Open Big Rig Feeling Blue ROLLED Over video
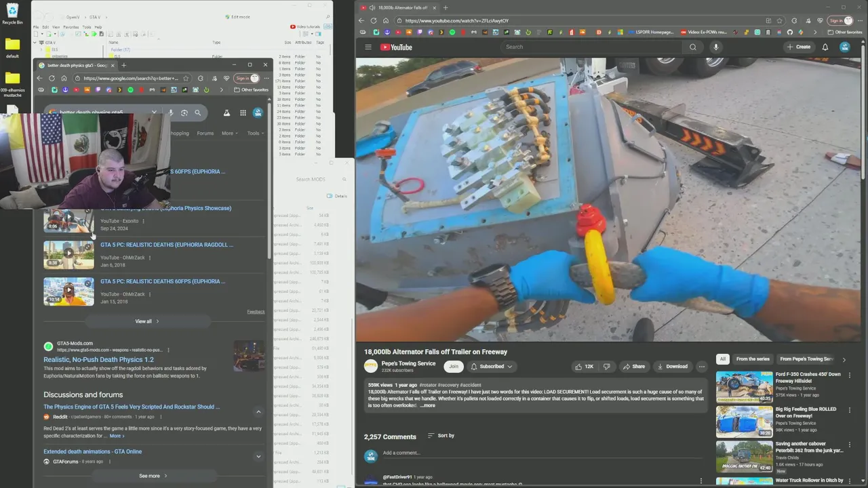This screenshot has height=488, width=868. click(x=744, y=422)
